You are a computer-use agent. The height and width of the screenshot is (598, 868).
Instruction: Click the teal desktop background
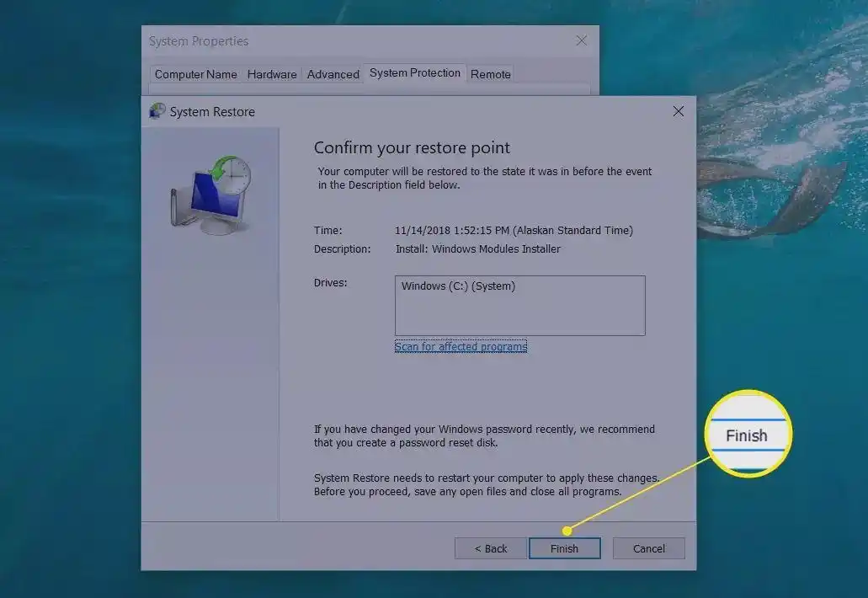tap(67, 337)
